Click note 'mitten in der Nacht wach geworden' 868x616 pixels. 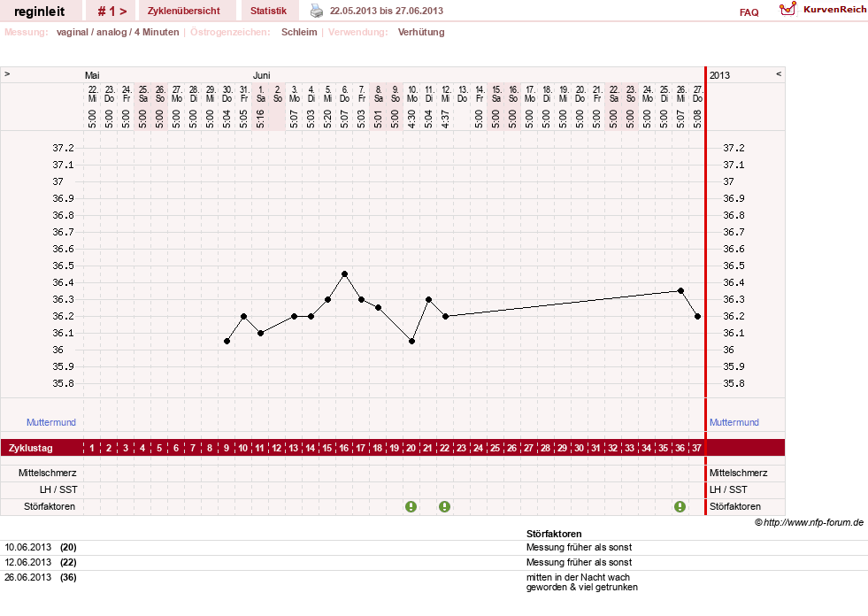[x=582, y=582]
